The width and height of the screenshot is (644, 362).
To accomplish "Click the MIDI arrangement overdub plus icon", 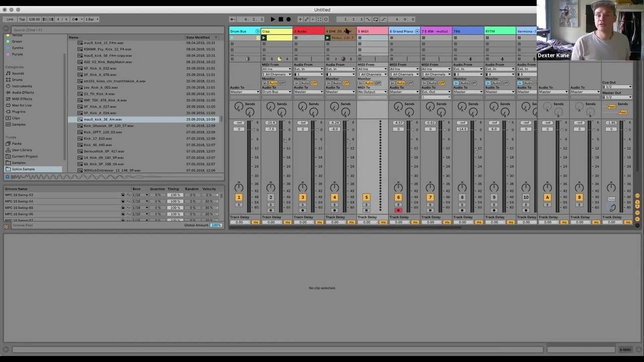I will pyautogui.click(x=300, y=19).
